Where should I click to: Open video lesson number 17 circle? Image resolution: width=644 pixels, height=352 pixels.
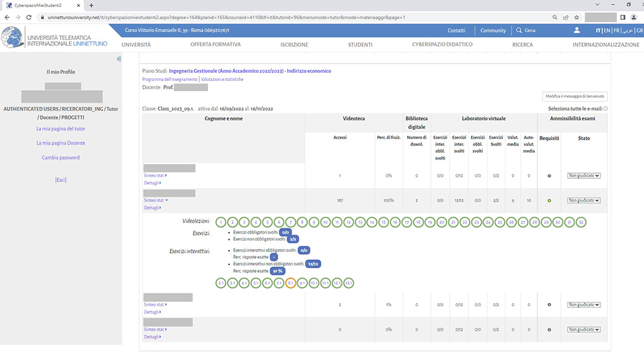pyautogui.click(x=407, y=222)
